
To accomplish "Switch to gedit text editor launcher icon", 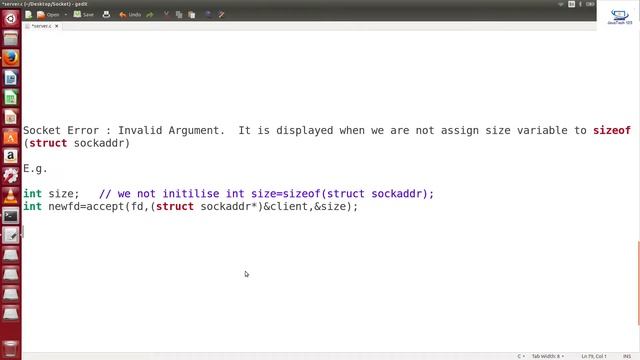I will click(11, 235).
